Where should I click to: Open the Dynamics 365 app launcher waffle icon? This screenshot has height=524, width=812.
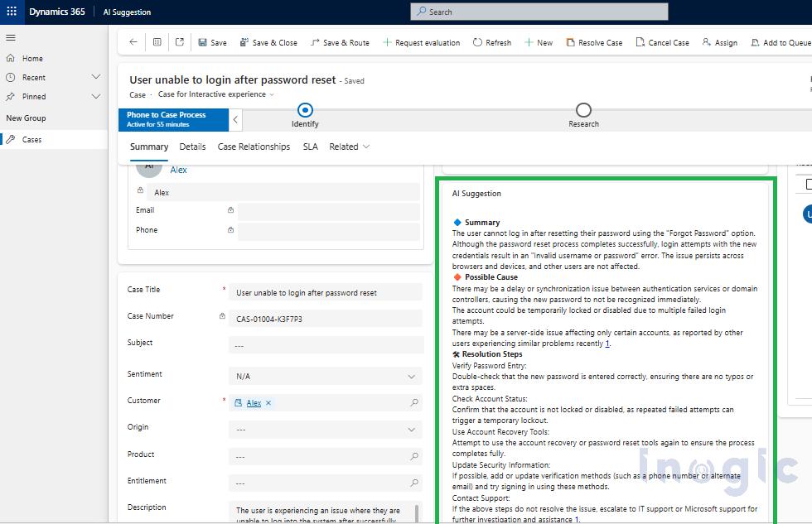click(x=11, y=11)
